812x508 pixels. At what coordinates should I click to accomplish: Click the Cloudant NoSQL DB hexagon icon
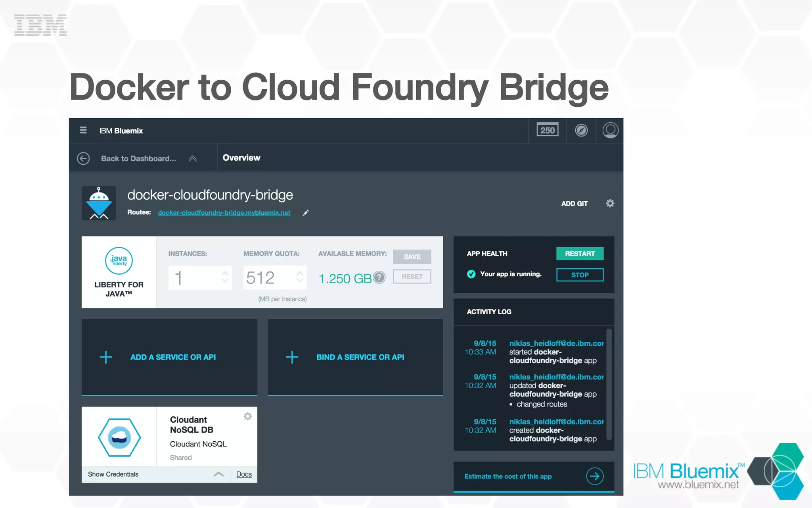point(119,437)
